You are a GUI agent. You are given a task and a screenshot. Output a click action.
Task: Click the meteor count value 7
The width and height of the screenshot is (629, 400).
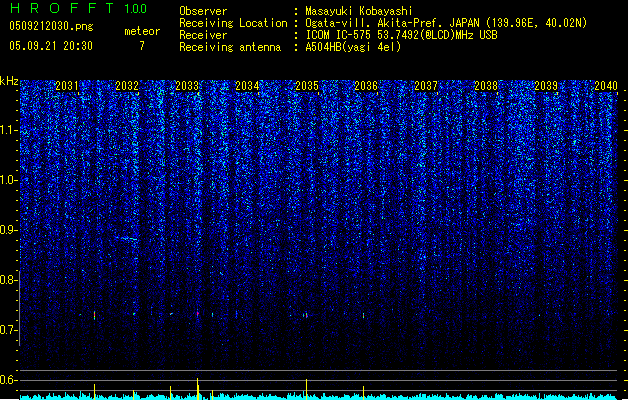tap(142, 46)
